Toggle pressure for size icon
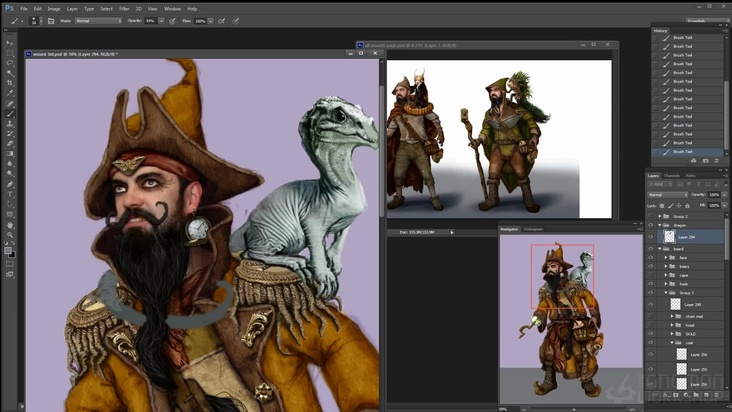 (236, 21)
